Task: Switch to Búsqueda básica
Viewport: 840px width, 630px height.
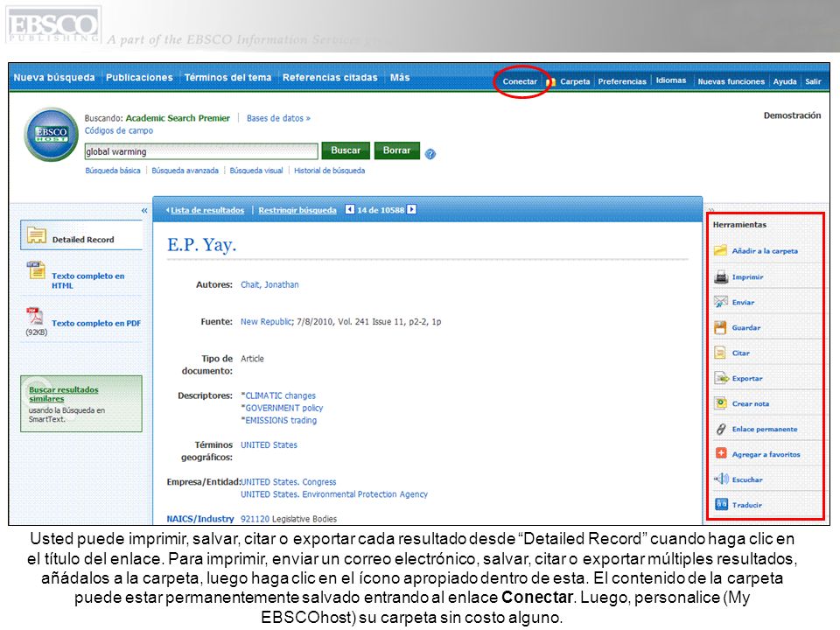Action: pos(113,171)
